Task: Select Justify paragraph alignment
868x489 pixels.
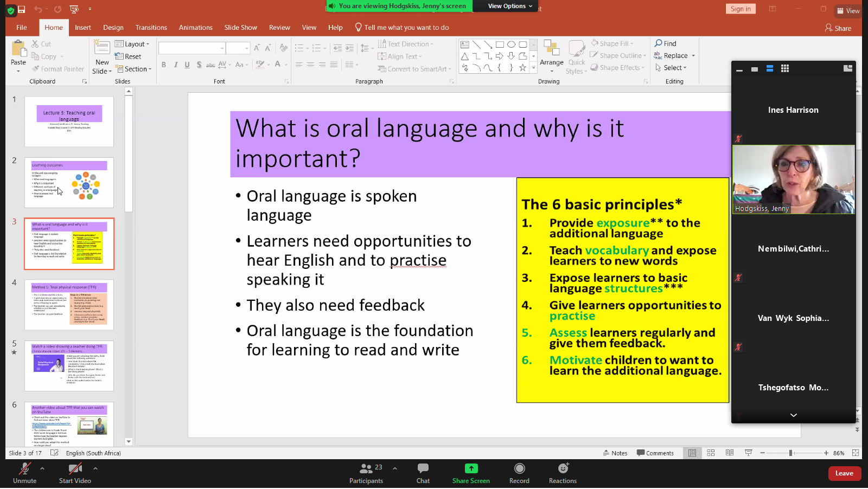Action: pyautogui.click(x=334, y=65)
